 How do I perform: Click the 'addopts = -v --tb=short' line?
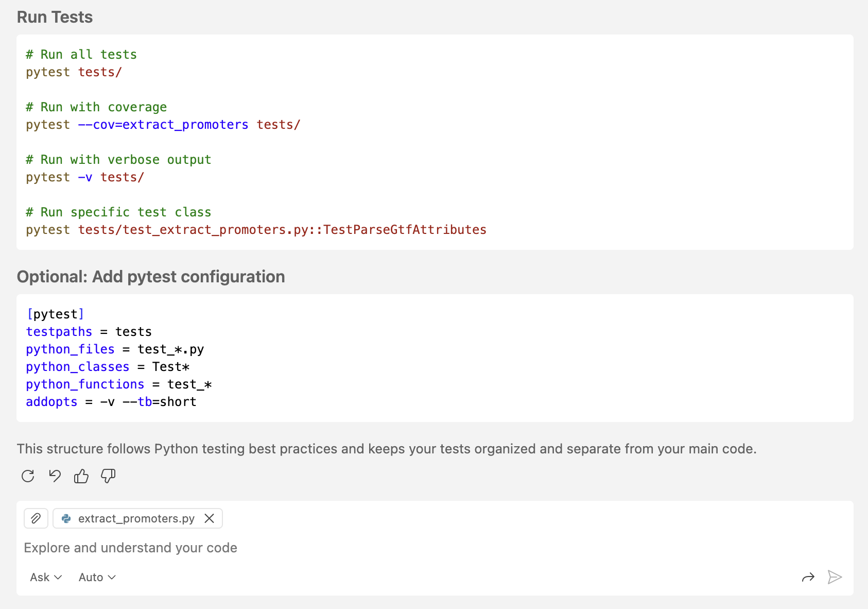(111, 402)
